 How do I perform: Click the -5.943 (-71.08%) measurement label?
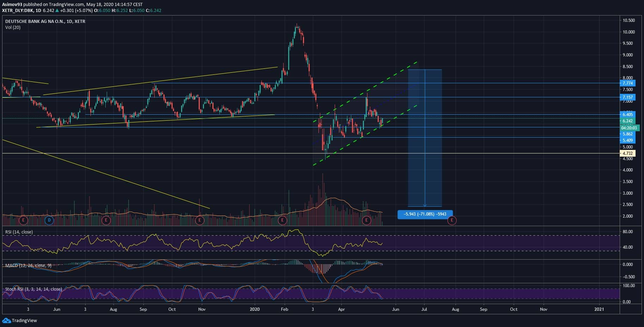(425, 214)
